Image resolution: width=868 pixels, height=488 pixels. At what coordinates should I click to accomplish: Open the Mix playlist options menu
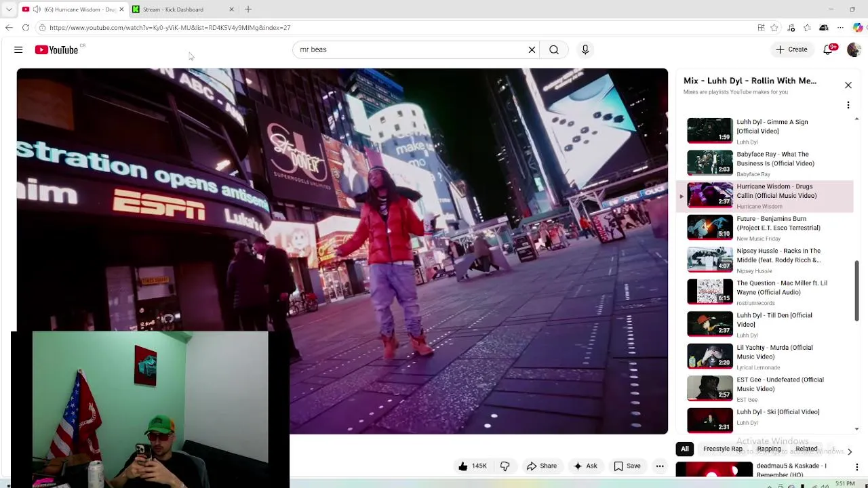tap(848, 105)
